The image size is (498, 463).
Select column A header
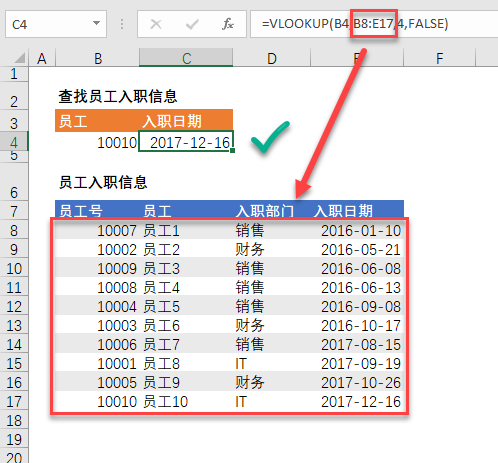pyautogui.click(x=42, y=59)
